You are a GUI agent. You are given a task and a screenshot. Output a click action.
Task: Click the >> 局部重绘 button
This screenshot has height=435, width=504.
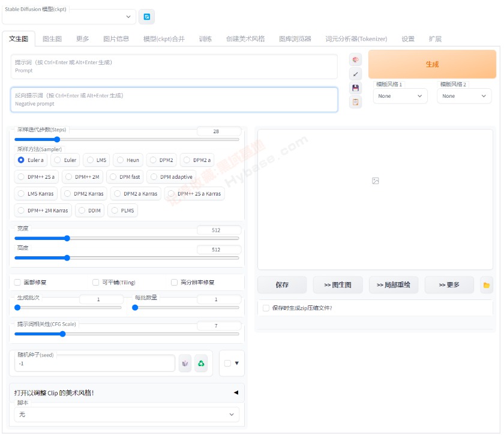(393, 285)
